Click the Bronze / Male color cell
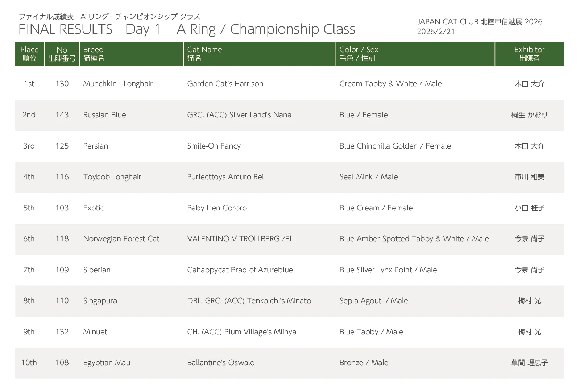The height and width of the screenshot is (392, 580). coord(364,363)
